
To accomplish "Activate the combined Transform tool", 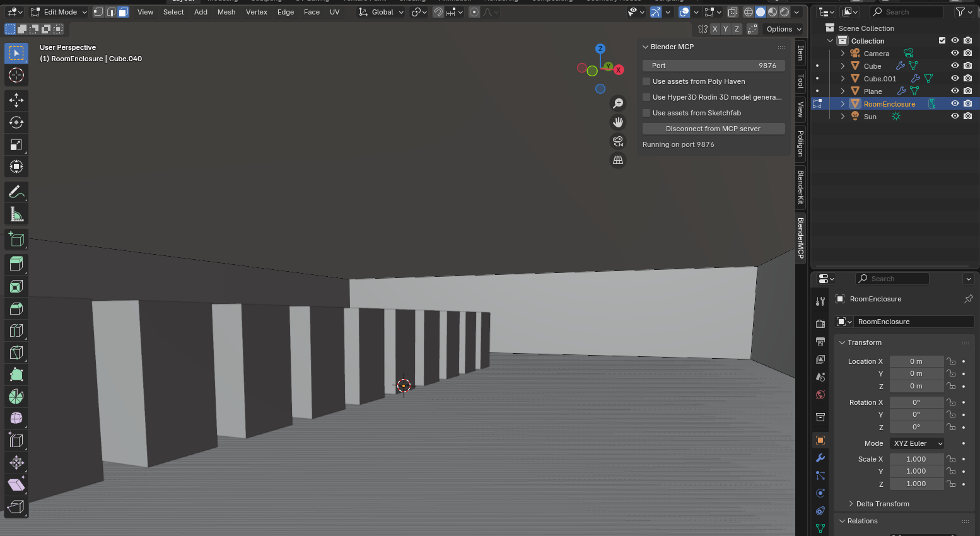I will 16,166.
